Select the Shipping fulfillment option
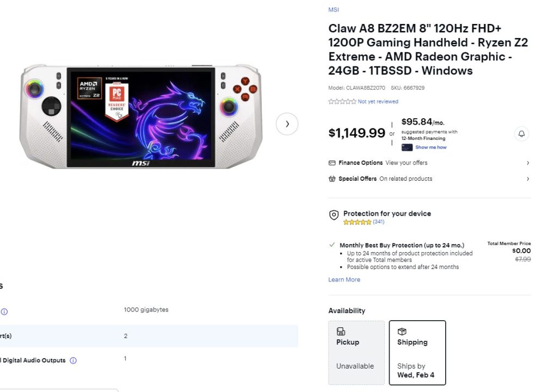The height and width of the screenshot is (392, 554). (x=417, y=353)
